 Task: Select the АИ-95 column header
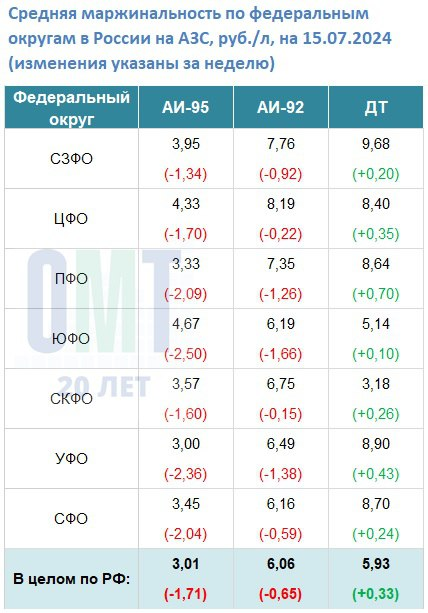[x=186, y=108]
